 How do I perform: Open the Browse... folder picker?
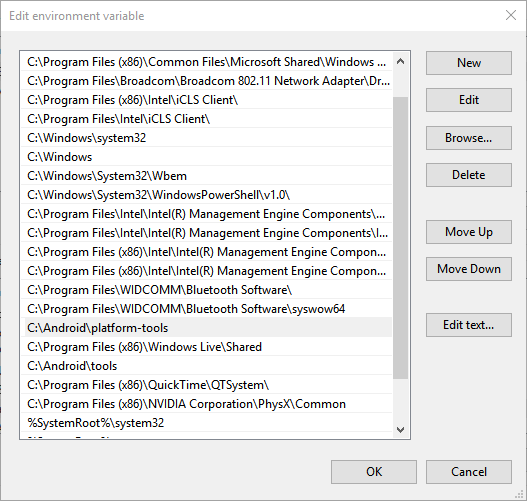(x=469, y=138)
